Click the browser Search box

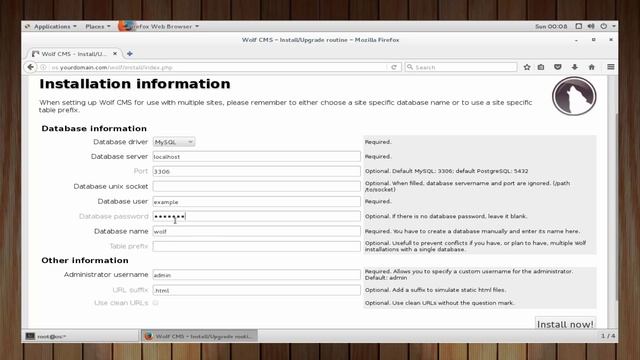(x=461, y=67)
